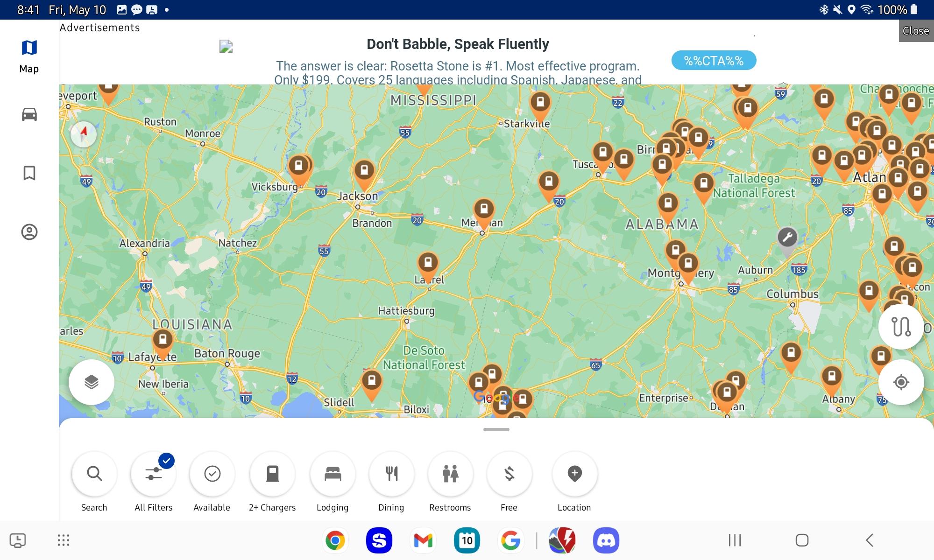Image resolution: width=934 pixels, height=560 pixels.
Task: Open the Map tab in sidebar
Action: pyautogui.click(x=29, y=57)
